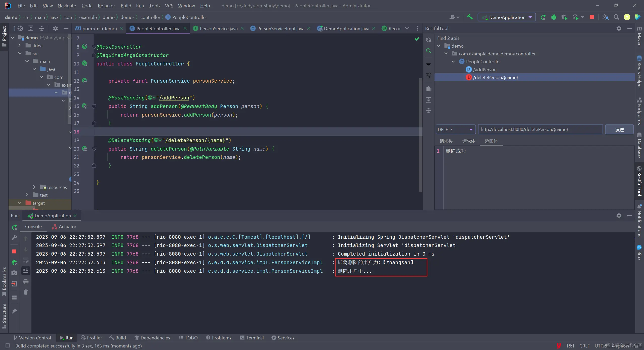This screenshot has height=350, width=644.
Task: Open the Refactor menu
Action: (106, 6)
